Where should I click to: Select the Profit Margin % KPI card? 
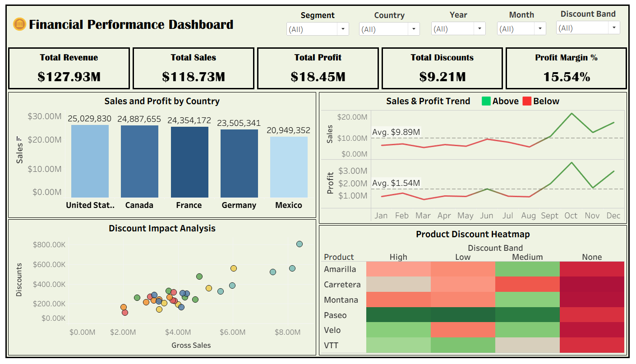pos(566,69)
